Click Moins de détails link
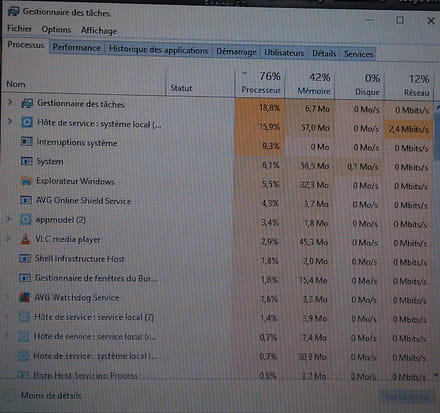 [x=51, y=396]
